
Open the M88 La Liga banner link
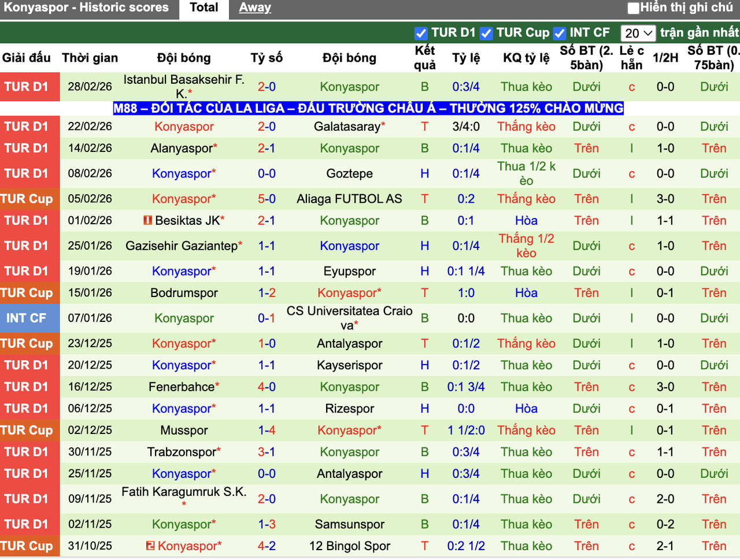[368, 107]
